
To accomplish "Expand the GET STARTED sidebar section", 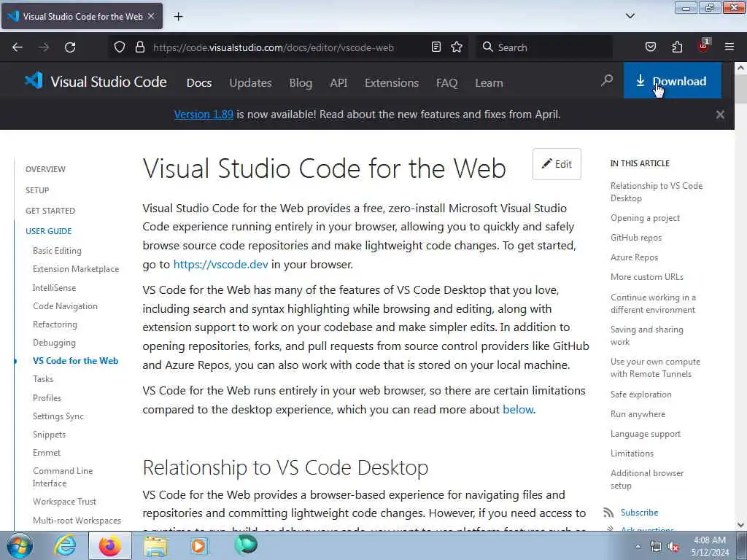I will coord(50,211).
